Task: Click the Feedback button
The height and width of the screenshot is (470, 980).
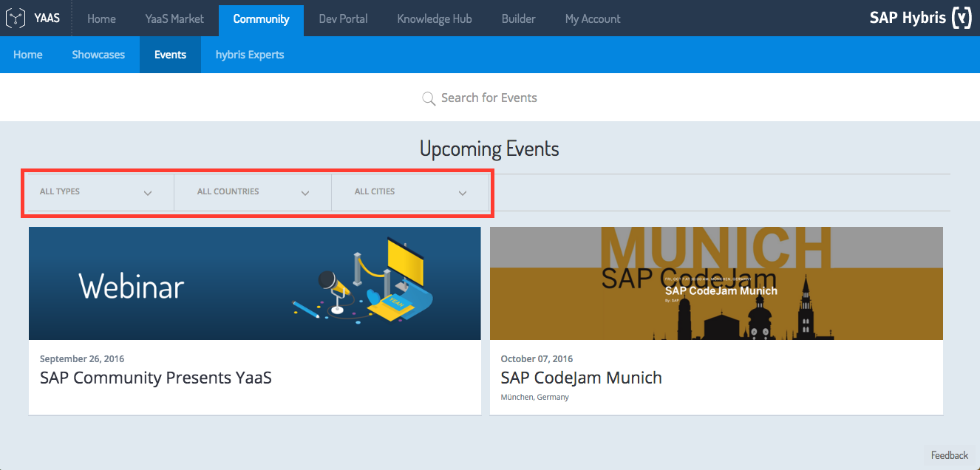Action: coord(950,455)
